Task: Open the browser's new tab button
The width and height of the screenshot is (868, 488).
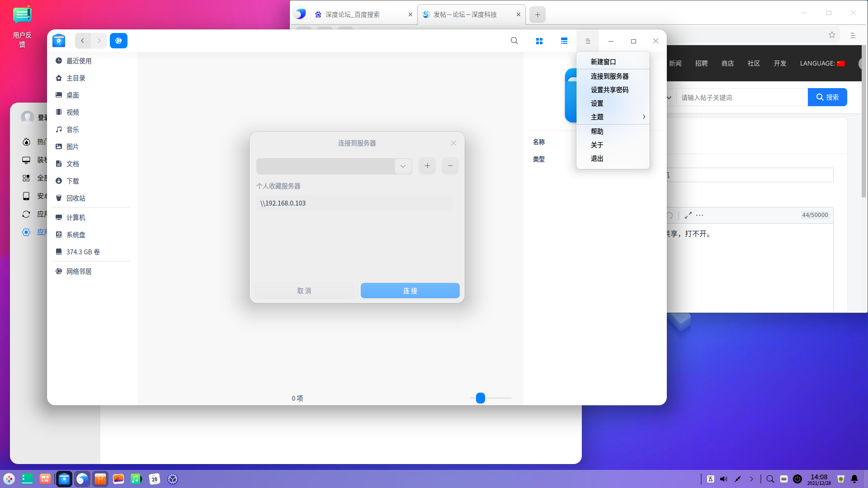Action: pyautogui.click(x=537, y=14)
